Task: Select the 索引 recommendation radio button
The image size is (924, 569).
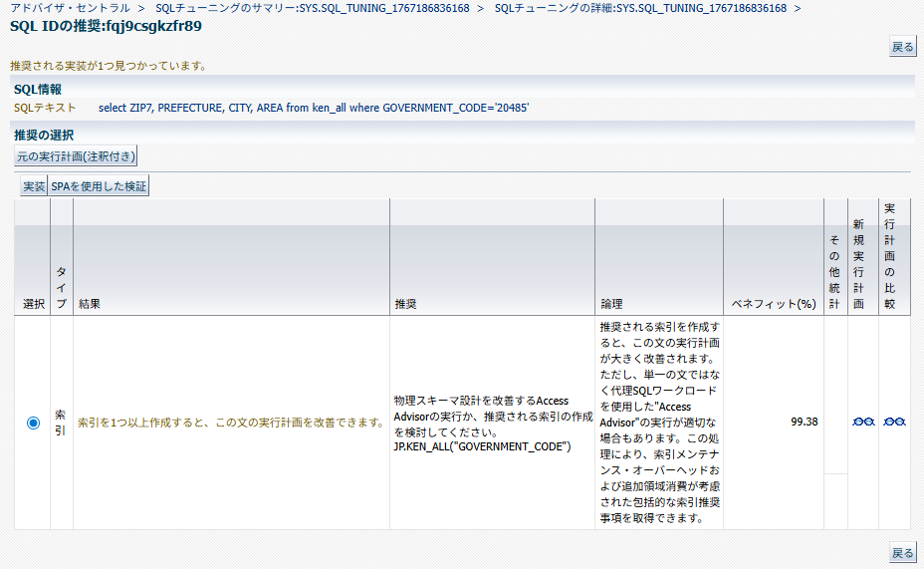Action: point(33,423)
